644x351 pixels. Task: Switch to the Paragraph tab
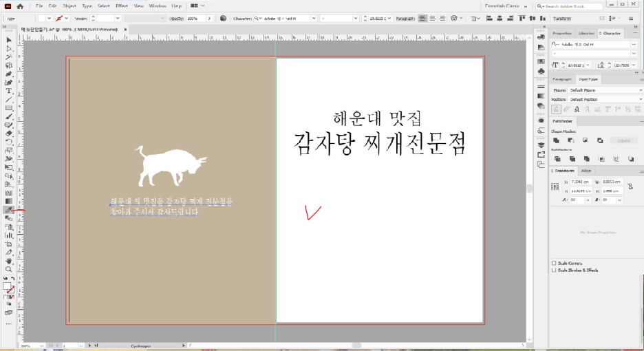561,79
